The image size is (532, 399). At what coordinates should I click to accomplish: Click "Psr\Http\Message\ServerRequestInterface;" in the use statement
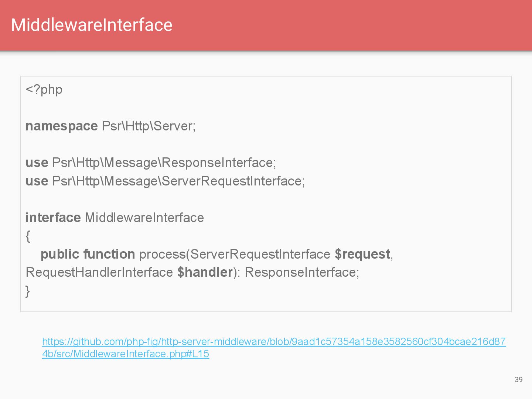178,181
